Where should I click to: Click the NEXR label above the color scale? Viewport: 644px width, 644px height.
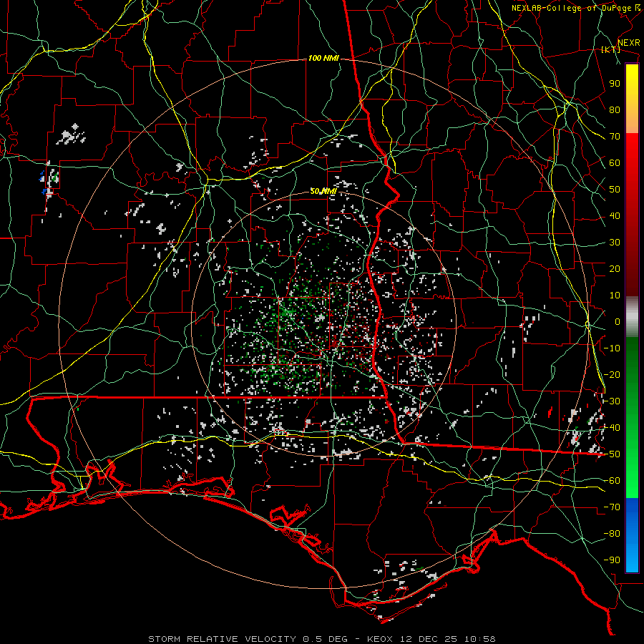pos(629,43)
